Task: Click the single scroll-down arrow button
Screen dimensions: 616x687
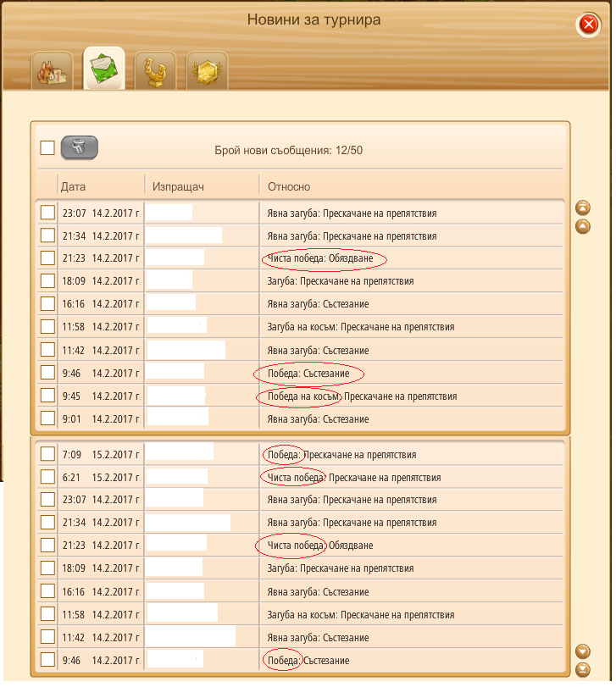Action: click(x=583, y=651)
